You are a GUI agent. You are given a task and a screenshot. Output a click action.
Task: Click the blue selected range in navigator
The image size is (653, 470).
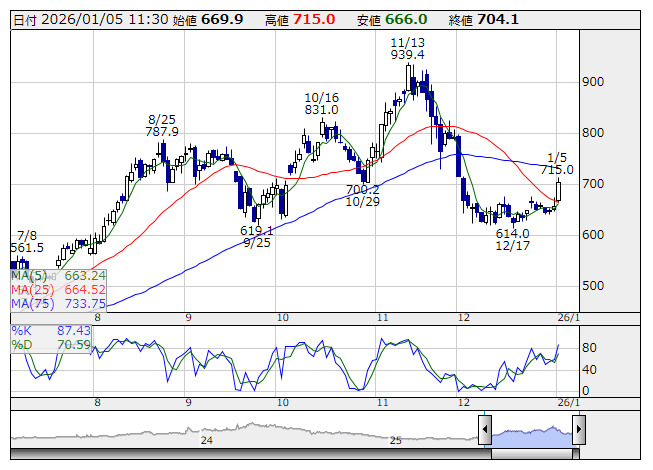pos(531,432)
